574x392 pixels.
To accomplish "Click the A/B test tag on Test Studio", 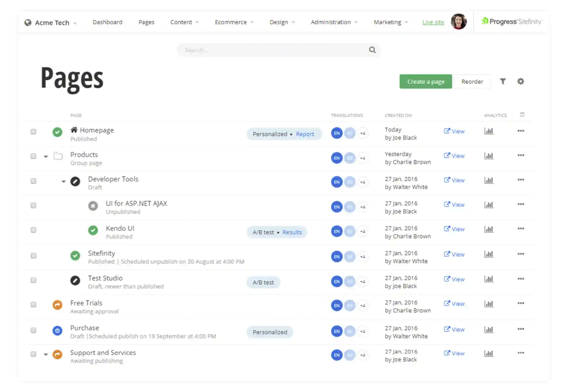I will (x=263, y=282).
